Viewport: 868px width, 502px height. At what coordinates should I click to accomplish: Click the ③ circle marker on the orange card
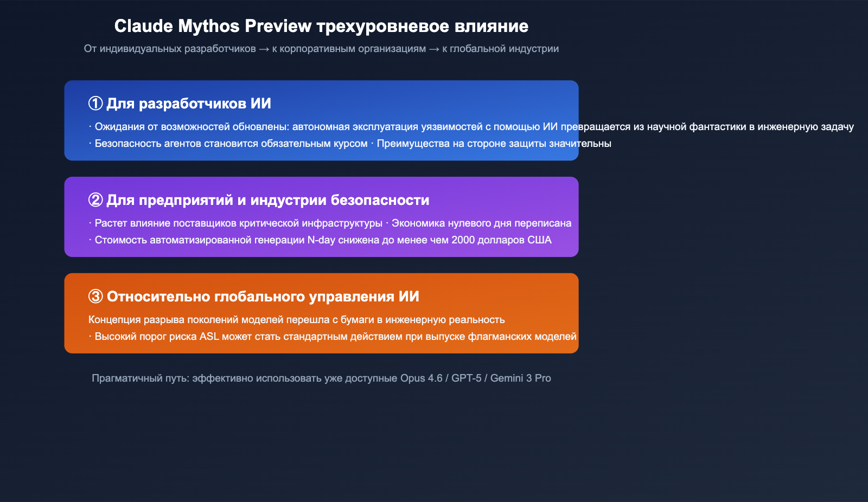pyautogui.click(x=95, y=297)
